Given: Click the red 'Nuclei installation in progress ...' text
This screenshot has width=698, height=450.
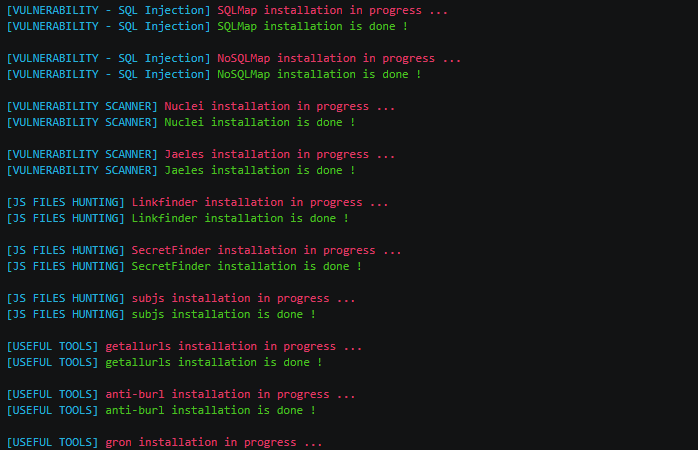Looking at the screenshot, I should point(280,106).
